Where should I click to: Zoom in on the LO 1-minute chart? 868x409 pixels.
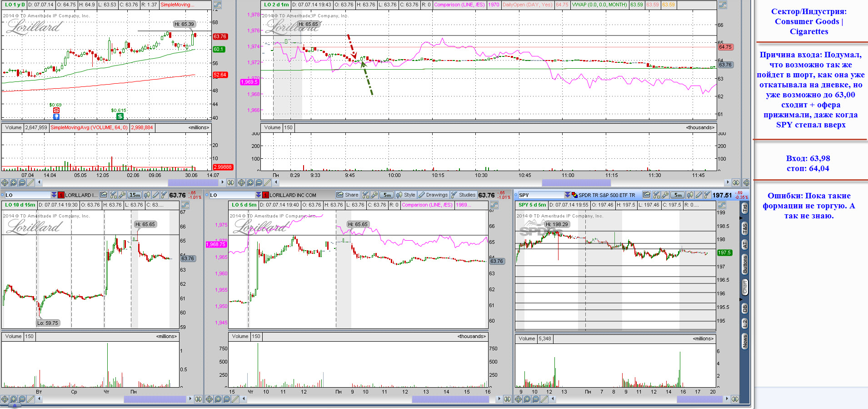tap(250, 182)
